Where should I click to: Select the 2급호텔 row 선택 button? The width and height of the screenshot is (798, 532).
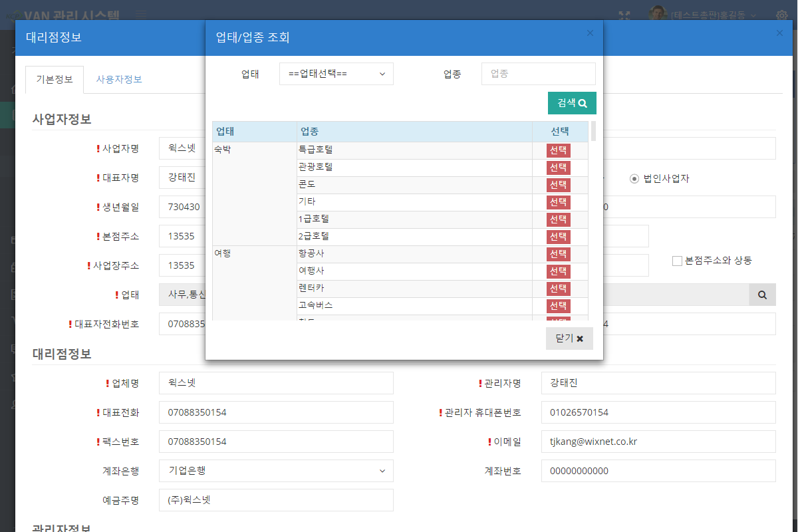tap(559, 237)
